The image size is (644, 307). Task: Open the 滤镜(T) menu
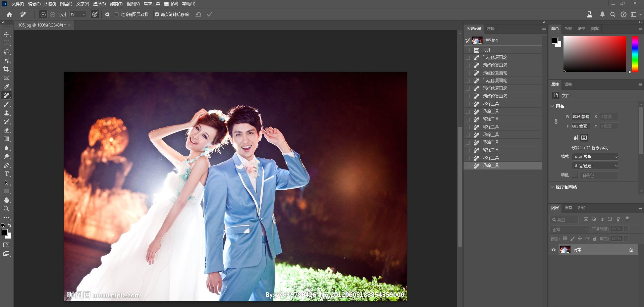[116, 4]
